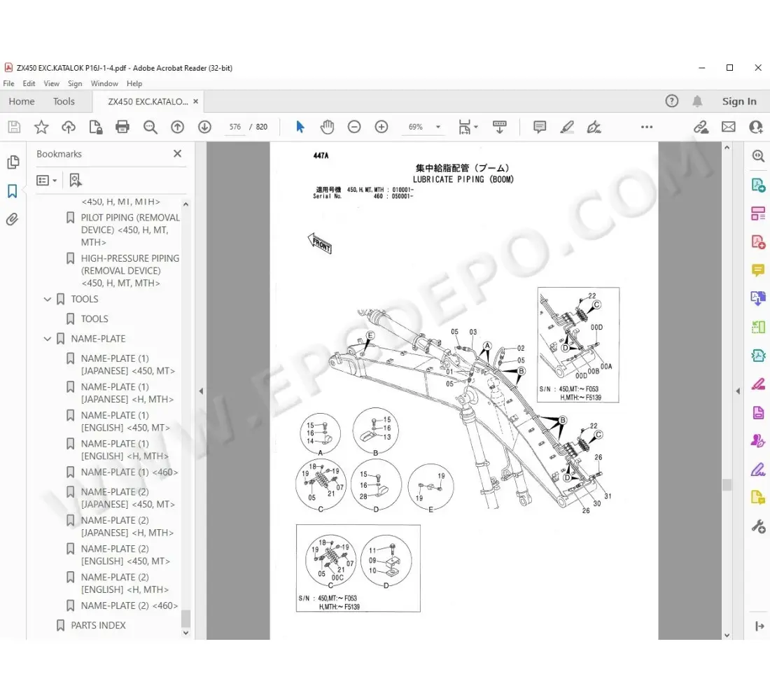Open the Export PDF tool in right pane
The width and height of the screenshot is (770, 700).
click(x=758, y=185)
